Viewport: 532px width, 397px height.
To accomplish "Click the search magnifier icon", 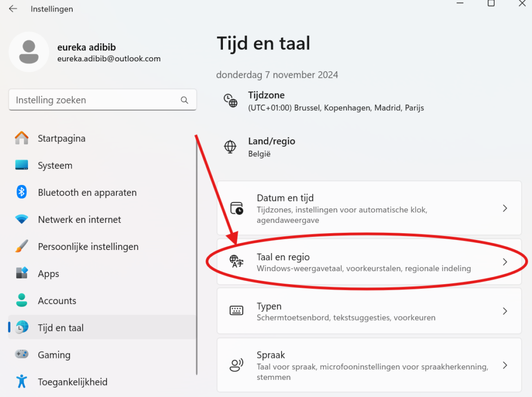I will point(184,100).
